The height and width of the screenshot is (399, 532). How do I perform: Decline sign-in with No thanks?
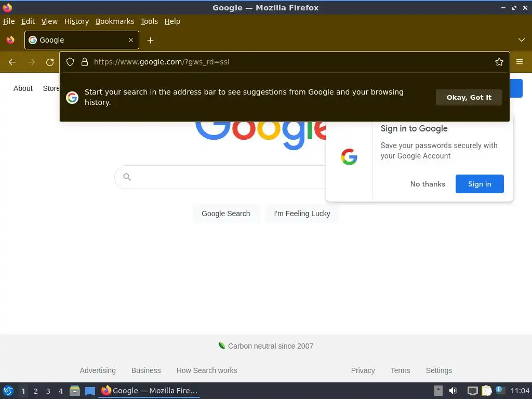[x=428, y=184]
